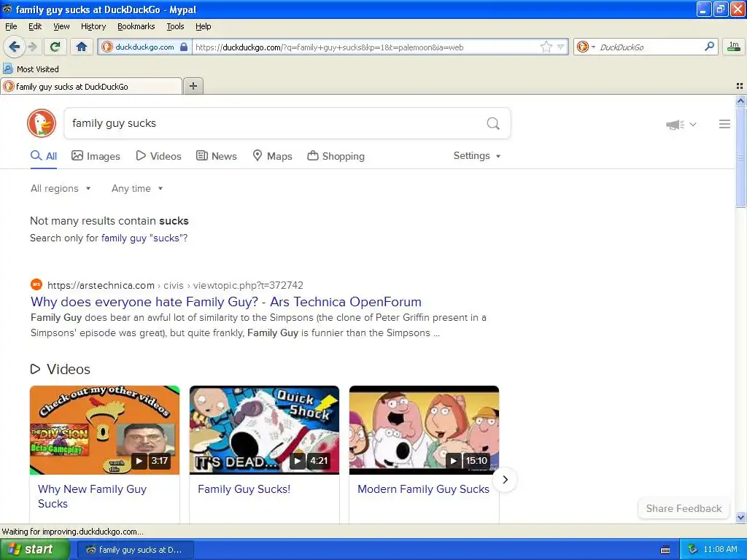The width and height of the screenshot is (747, 560).
Task: Click the Ars Technica favicon
Action: point(36,285)
